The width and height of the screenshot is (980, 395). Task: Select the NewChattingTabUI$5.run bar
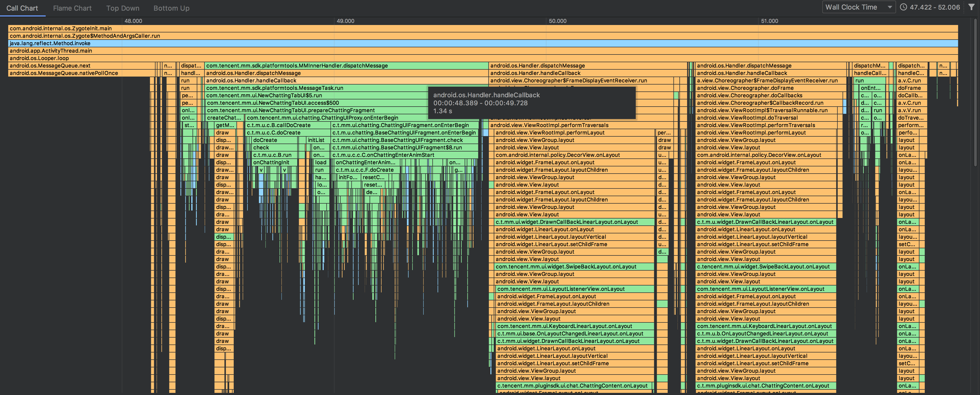tap(346, 95)
